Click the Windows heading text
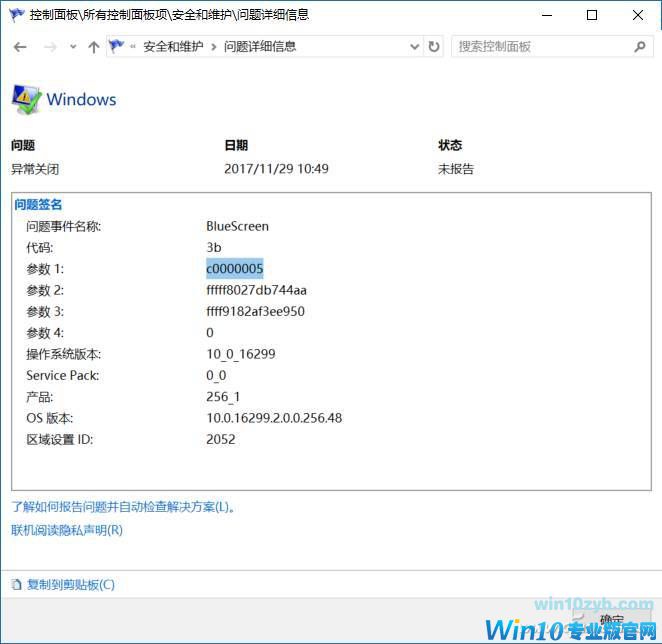Viewport: 662px width, 644px height. coord(81,100)
